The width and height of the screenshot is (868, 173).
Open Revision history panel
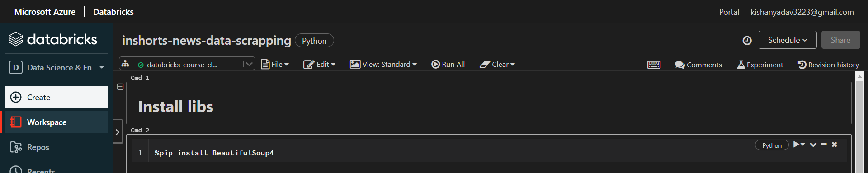tap(828, 65)
